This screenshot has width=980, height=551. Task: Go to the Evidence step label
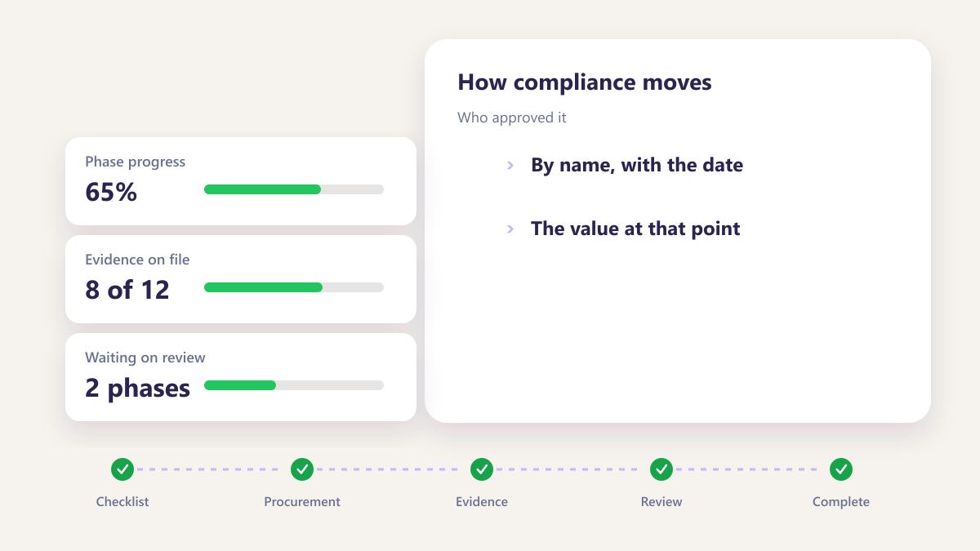pyautogui.click(x=482, y=501)
